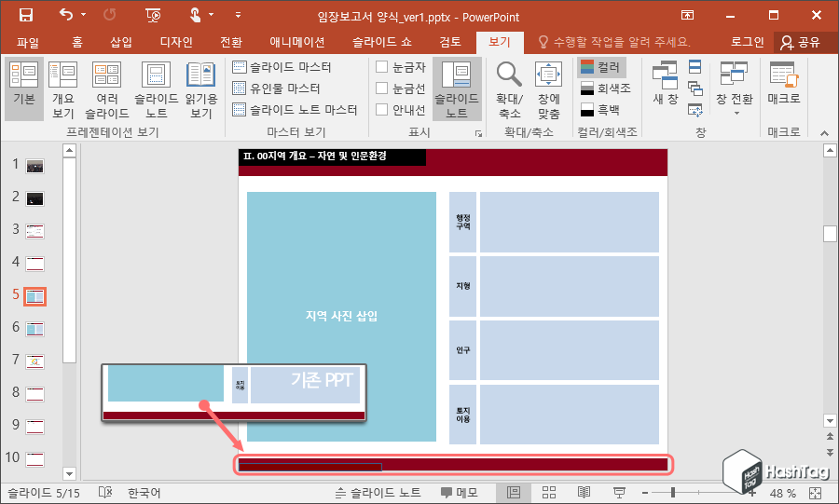Viewport: 839px width, 504px height.
Task: Switch to 읽기용 보기 view
Action: [x=201, y=89]
